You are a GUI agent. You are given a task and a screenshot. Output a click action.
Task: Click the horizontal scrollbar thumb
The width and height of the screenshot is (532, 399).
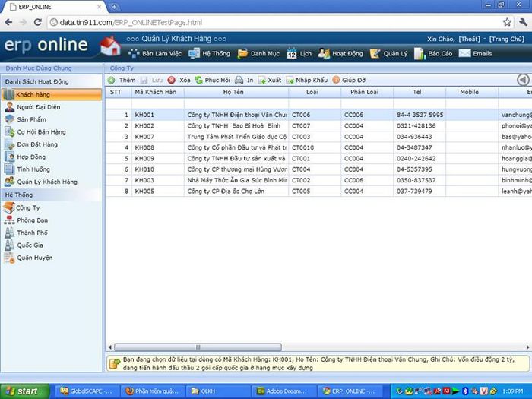[x=198, y=347]
